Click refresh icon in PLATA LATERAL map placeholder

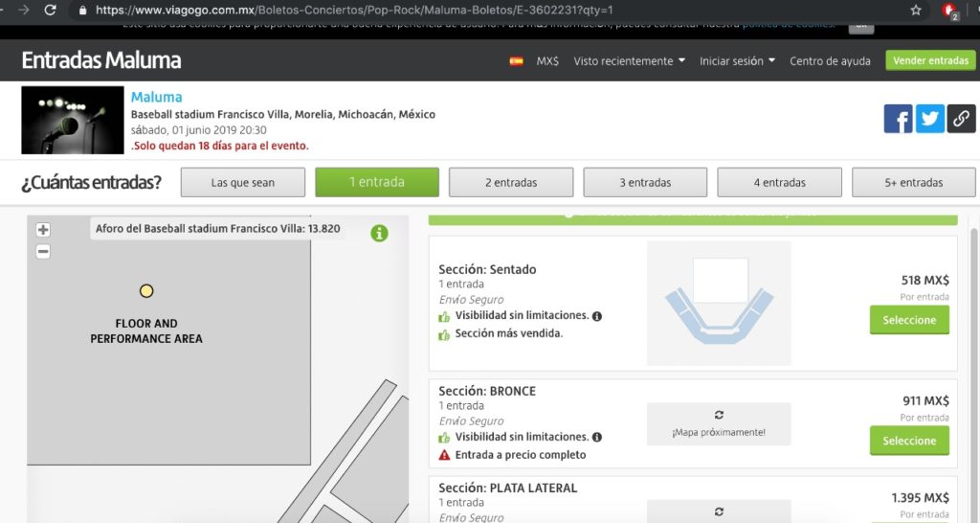point(719,512)
